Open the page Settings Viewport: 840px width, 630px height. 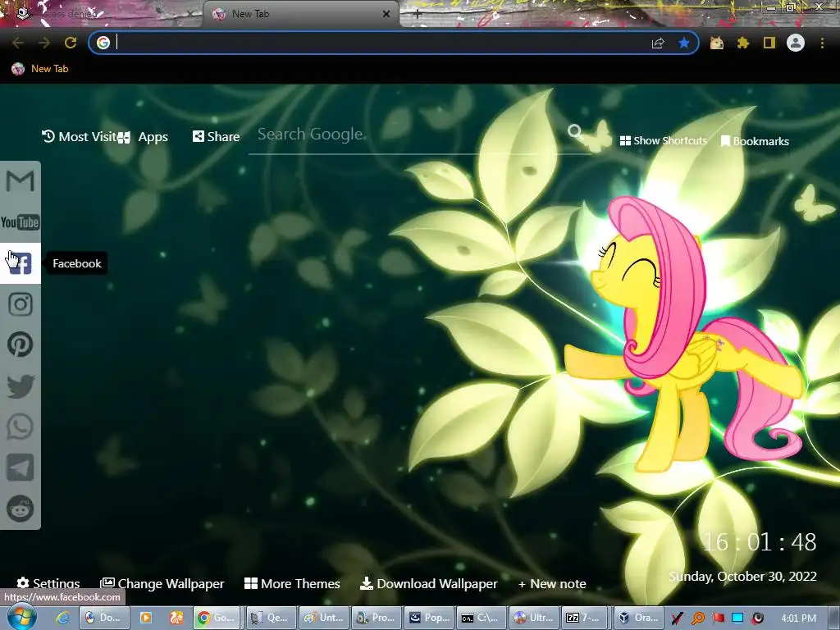48,583
